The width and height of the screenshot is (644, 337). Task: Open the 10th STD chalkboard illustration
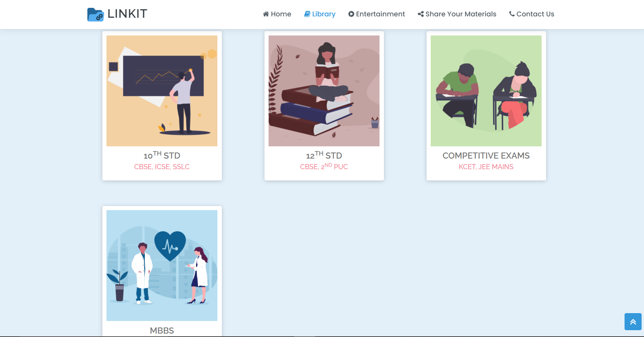pyautogui.click(x=162, y=91)
